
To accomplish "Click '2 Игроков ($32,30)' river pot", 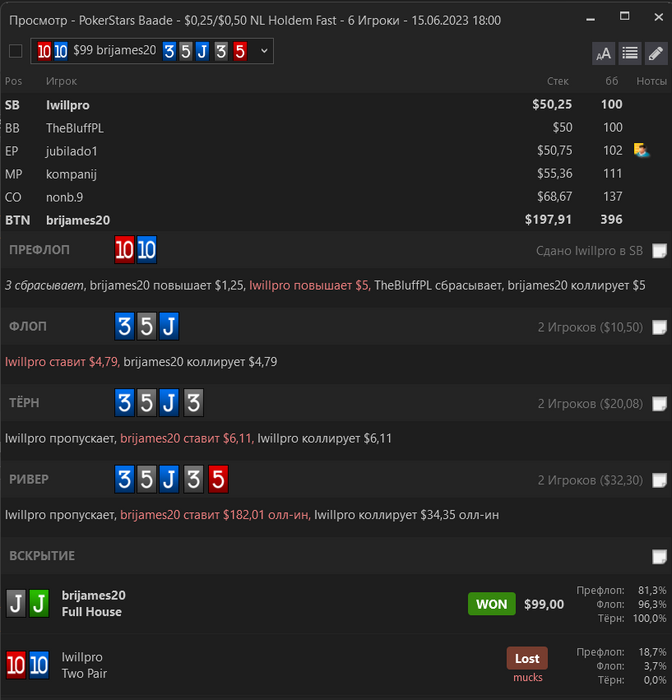I will pyautogui.click(x=590, y=480).
